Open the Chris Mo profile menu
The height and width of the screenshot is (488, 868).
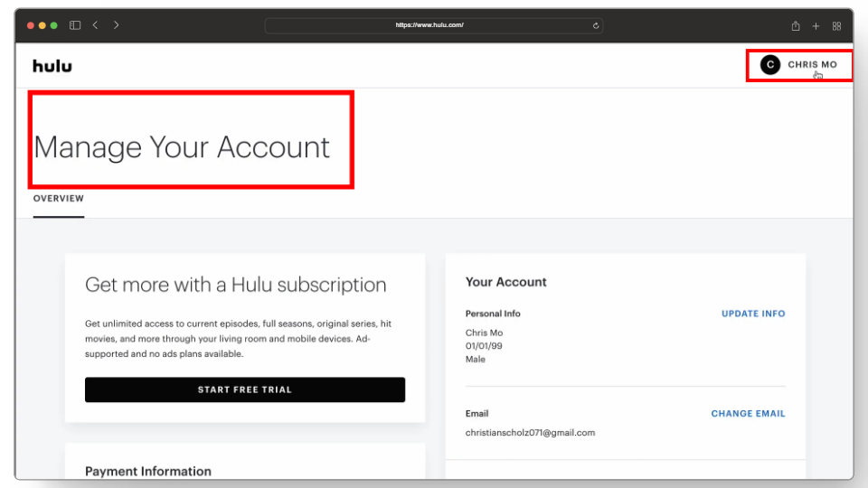[812, 65]
